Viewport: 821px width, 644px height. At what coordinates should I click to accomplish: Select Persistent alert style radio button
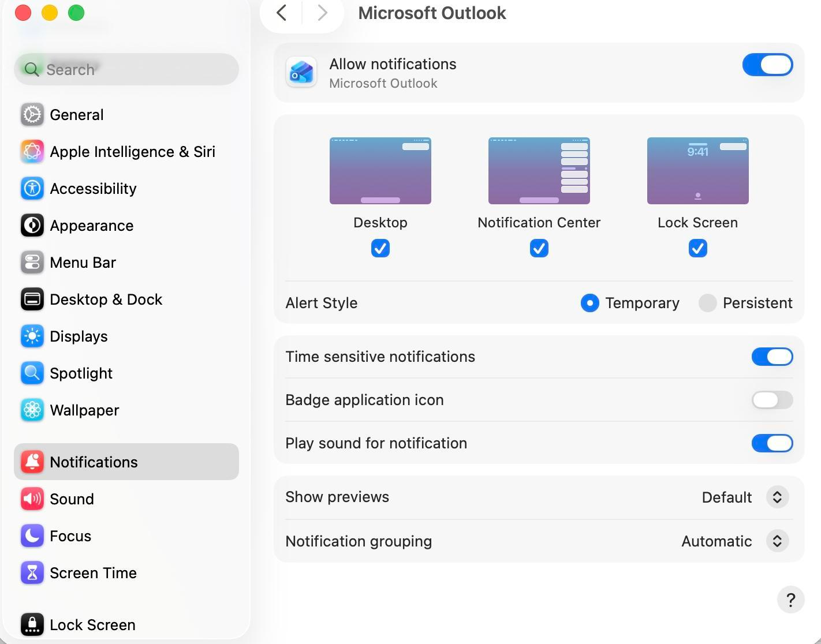[708, 303]
